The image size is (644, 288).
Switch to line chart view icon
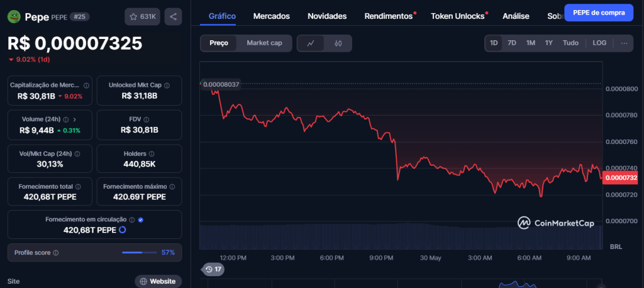point(311,43)
